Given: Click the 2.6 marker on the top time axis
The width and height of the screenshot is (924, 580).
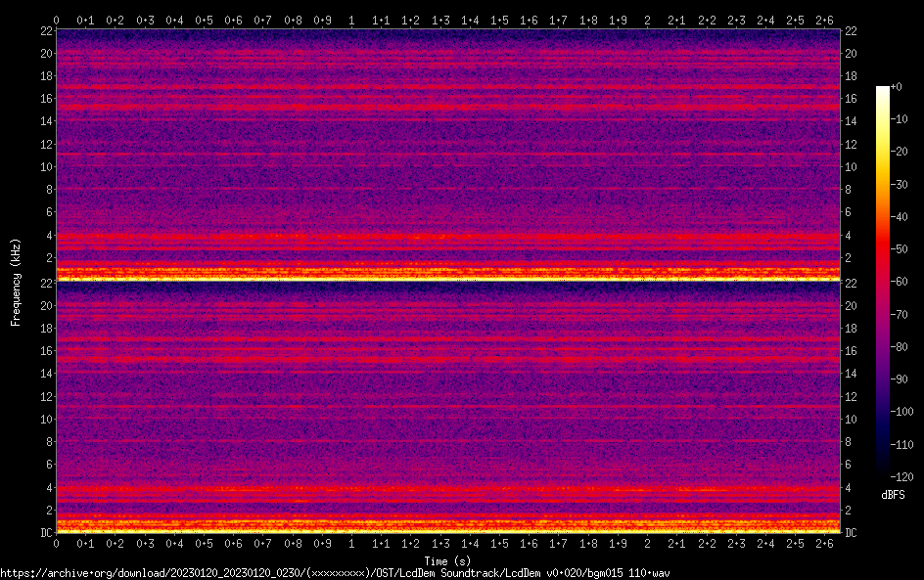Looking at the screenshot, I should pyautogui.click(x=824, y=20).
